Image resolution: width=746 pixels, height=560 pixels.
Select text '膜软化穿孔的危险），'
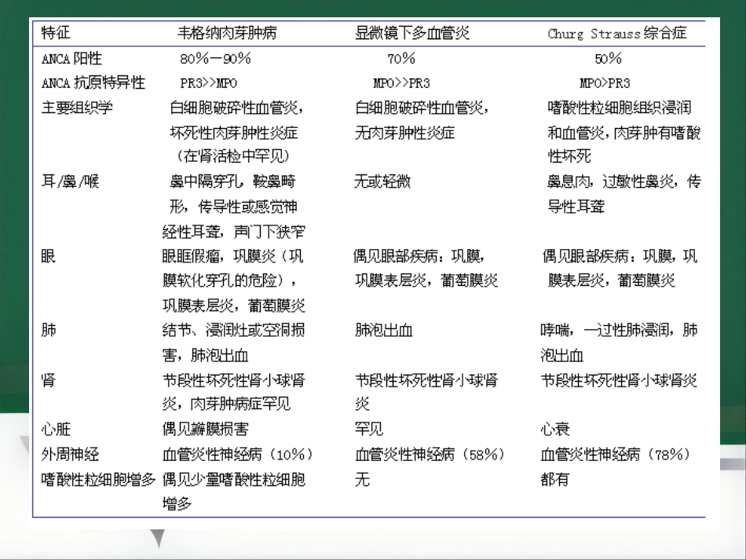tap(230, 280)
